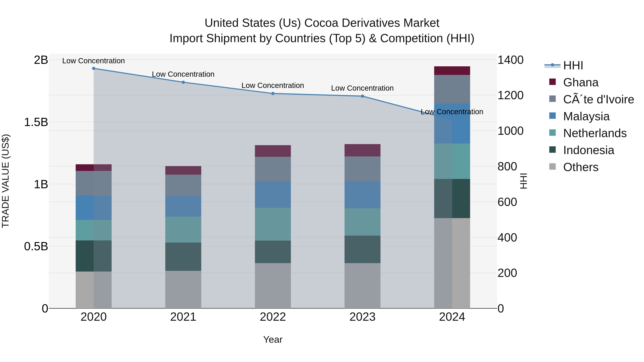Click the Others segment of the 2024 bar
The height and width of the screenshot is (362, 644).
[x=452, y=263]
